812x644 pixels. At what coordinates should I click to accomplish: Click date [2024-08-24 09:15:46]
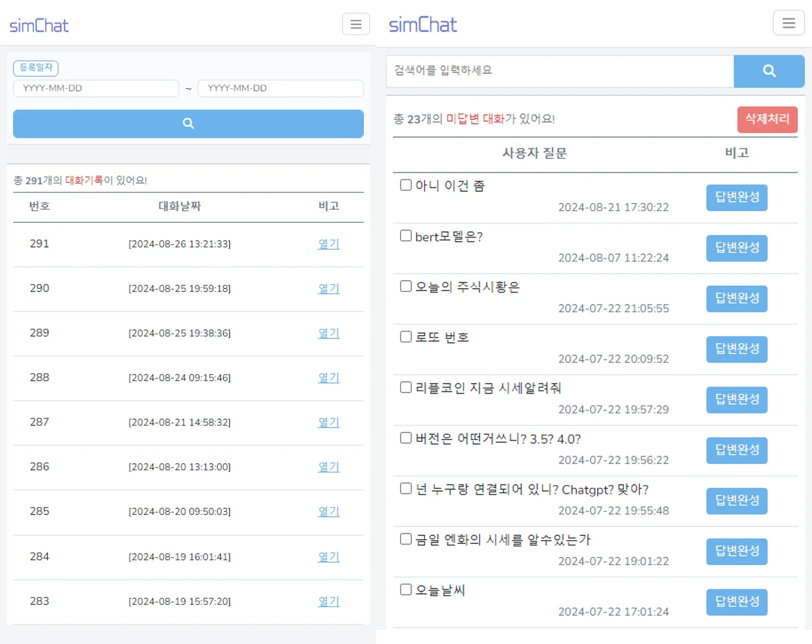(180, 378)
